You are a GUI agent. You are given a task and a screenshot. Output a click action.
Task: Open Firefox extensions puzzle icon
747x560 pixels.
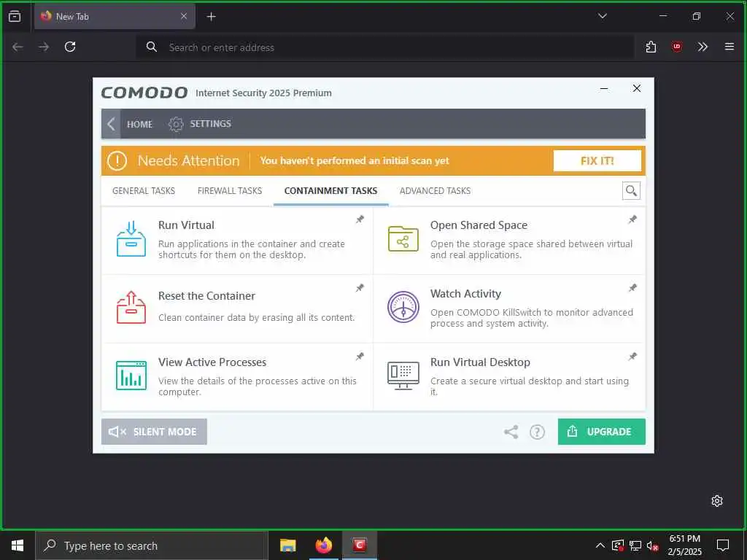coord(651,47)
